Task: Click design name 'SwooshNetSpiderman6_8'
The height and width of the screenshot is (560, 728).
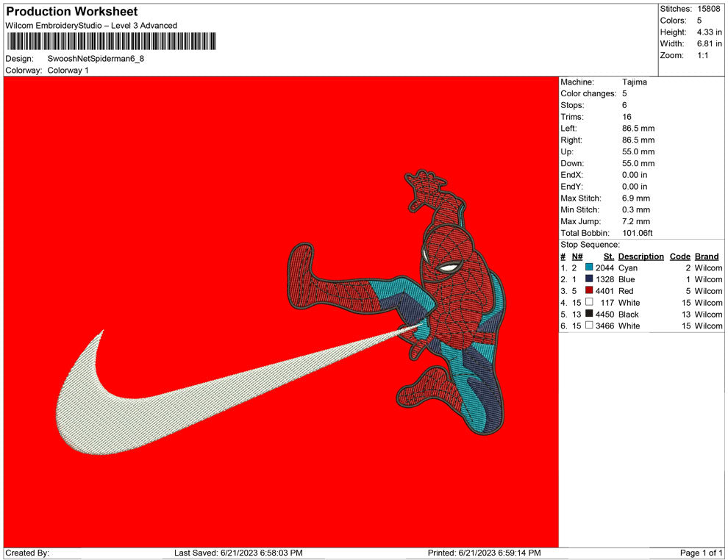Action: (x=96, y=59)
